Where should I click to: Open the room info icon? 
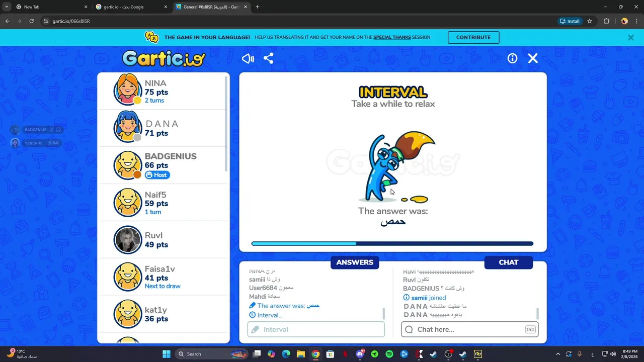pyautogui.click(x=512, y=58)
